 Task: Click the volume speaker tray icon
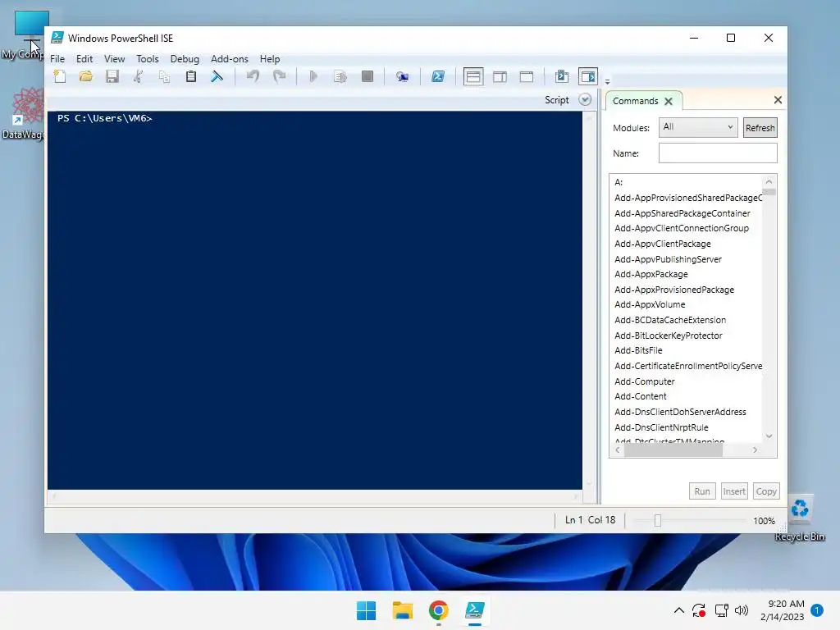click(x=742, y=610)
